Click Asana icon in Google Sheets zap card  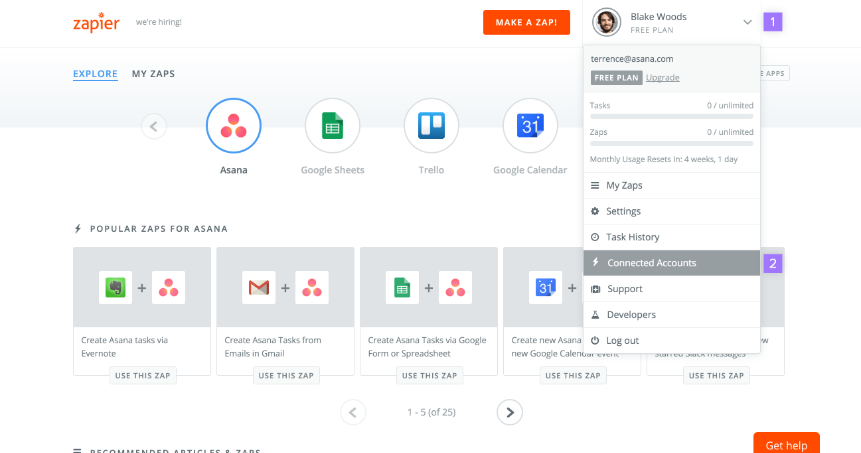455,287
